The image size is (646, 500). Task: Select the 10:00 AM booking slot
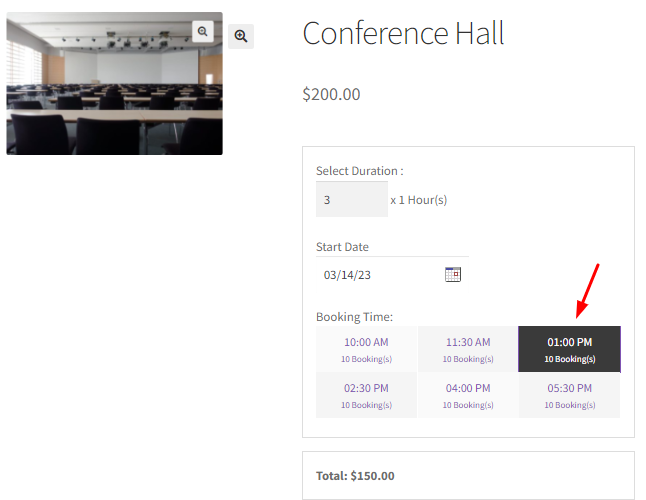tap(366, 349)
